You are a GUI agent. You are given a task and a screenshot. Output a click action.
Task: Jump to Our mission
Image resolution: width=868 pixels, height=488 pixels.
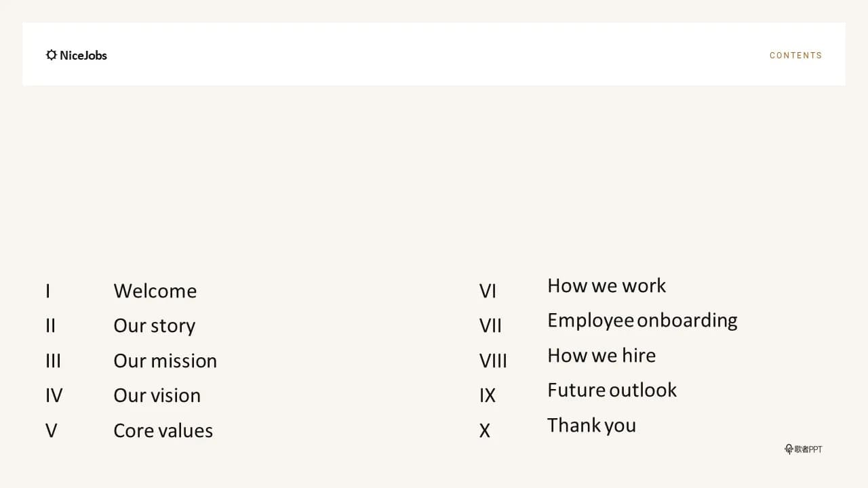165,361
